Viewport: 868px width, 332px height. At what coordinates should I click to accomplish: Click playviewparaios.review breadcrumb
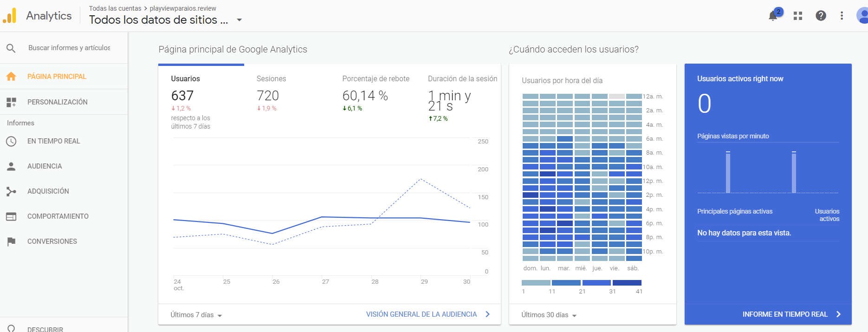(183, 8)
